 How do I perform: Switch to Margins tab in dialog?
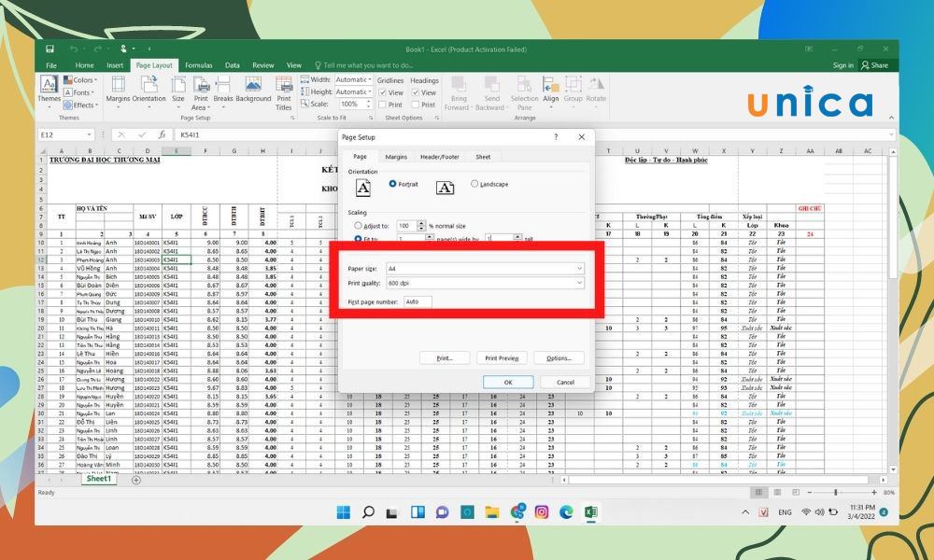(396, 157)
